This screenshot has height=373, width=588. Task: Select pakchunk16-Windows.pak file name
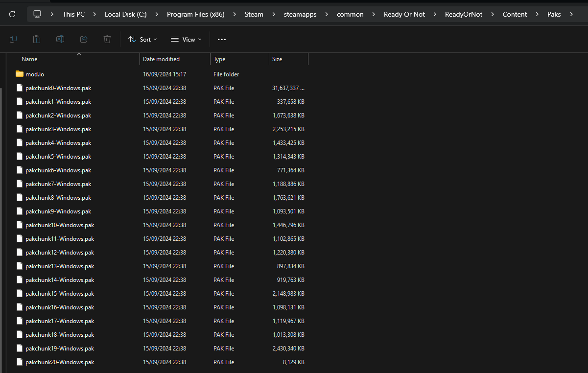point(60,307)
